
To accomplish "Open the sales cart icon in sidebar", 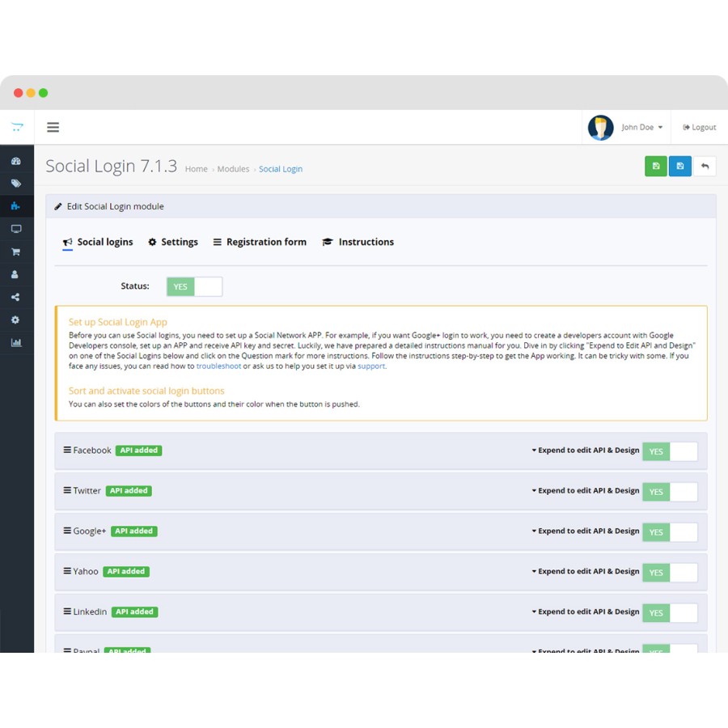I will click(16, 252).
